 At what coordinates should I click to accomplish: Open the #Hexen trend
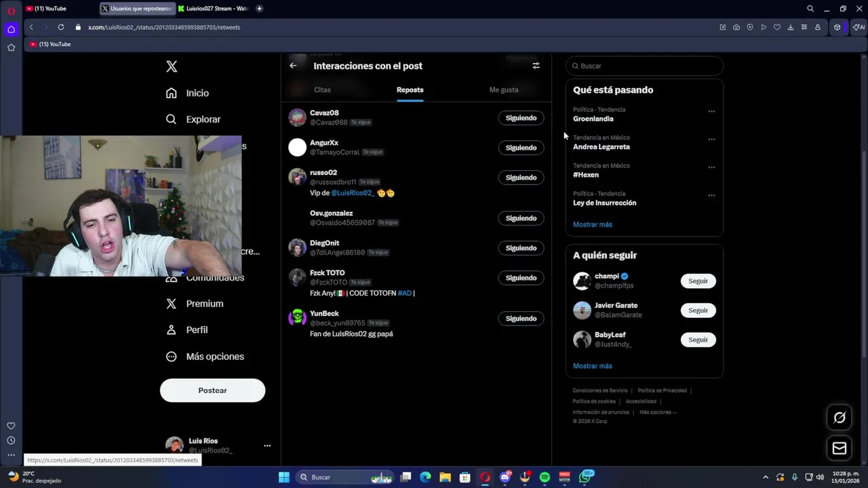(x=586, y=175)
